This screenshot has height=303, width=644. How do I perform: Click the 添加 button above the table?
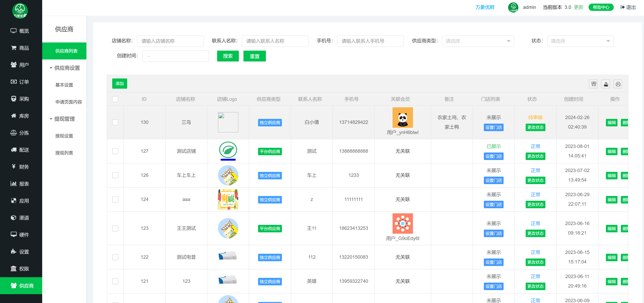pyautogui.click(x=120, y=84)
